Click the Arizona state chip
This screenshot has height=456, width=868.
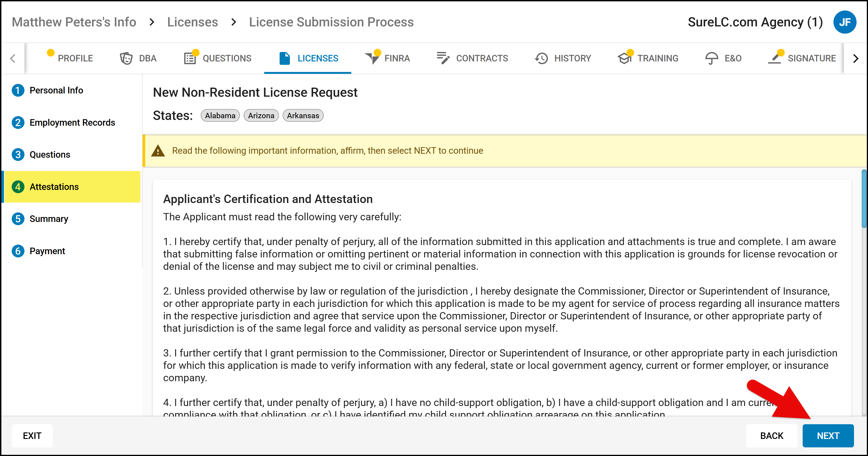261,116
